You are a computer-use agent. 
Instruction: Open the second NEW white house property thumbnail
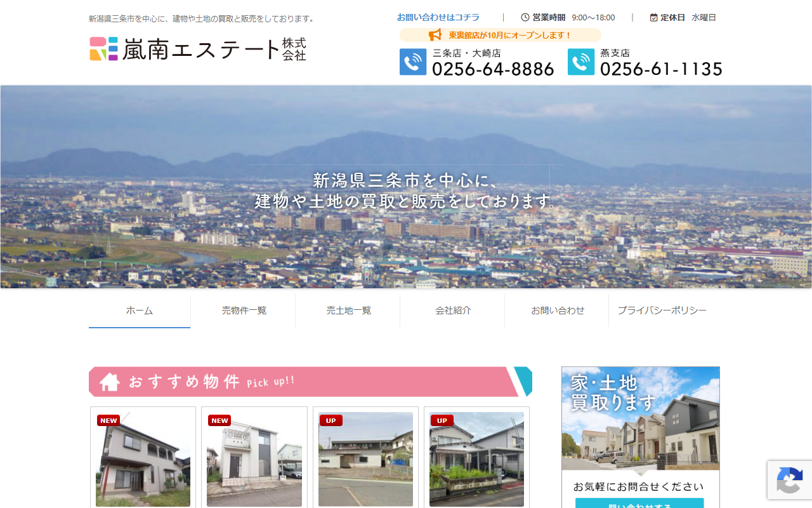(x=254, y=459)
